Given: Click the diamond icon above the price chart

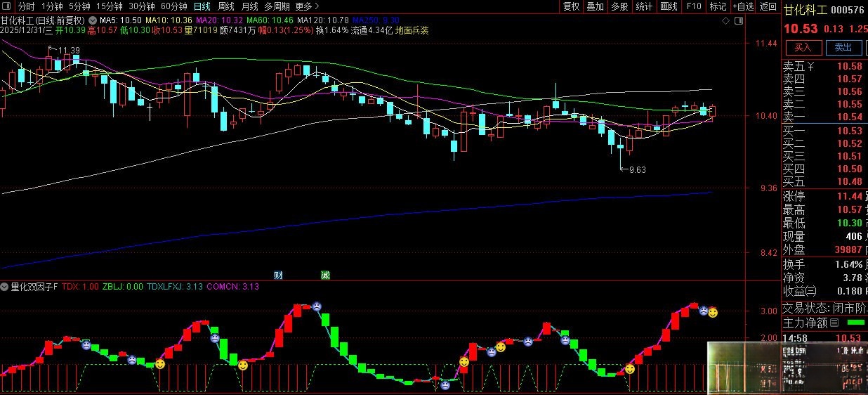Looking at the screenshot, I should point(725,22).
